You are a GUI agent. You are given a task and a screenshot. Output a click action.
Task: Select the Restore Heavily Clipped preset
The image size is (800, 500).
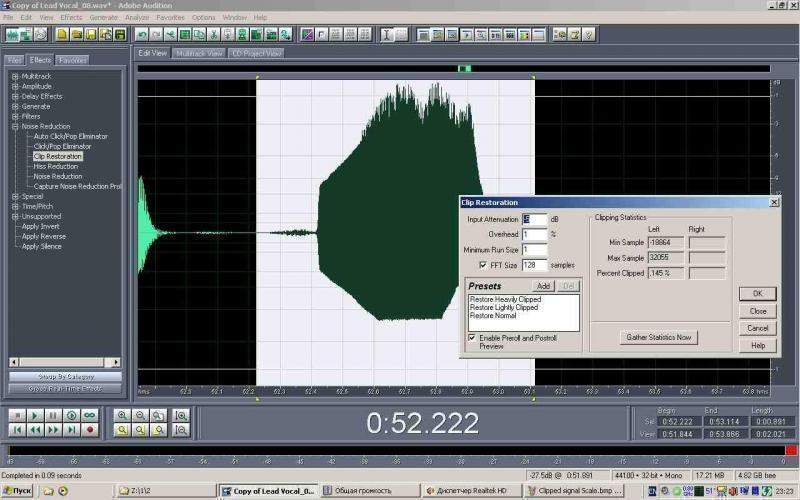coord(504,299)
